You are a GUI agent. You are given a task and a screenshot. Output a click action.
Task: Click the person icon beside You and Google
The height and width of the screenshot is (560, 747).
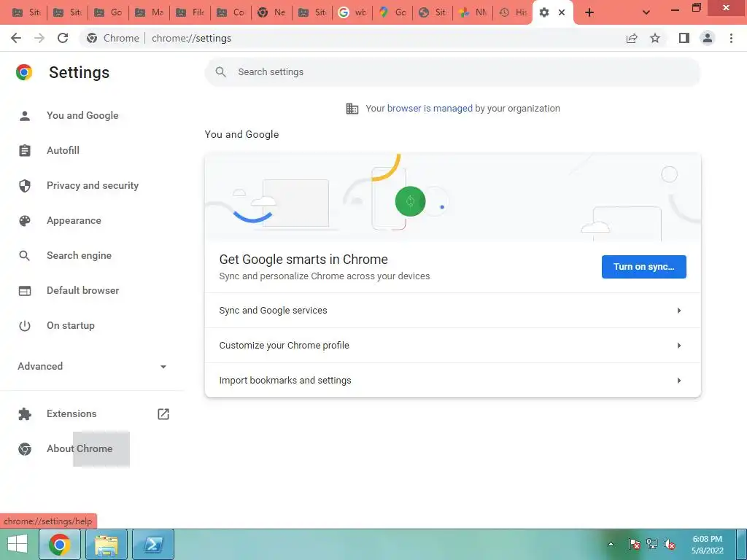pos(25,116)
